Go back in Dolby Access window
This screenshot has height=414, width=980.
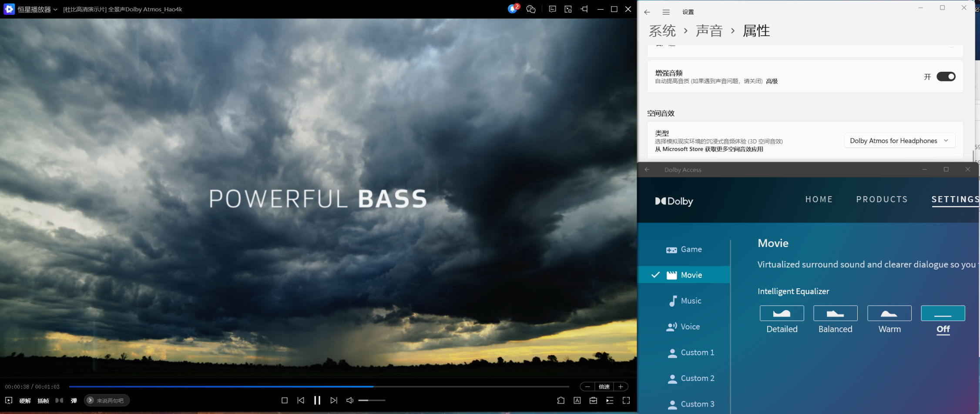[x=647, y=170]
